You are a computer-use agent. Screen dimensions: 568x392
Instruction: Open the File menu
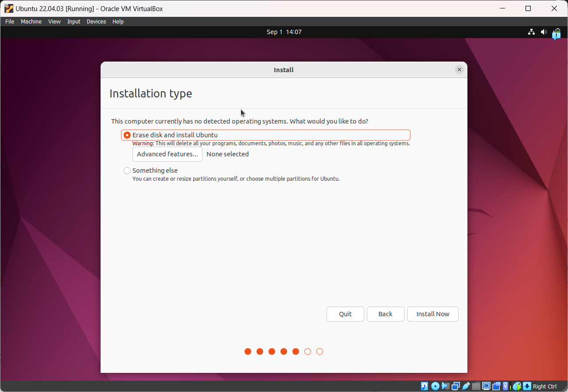coord(10,21)
